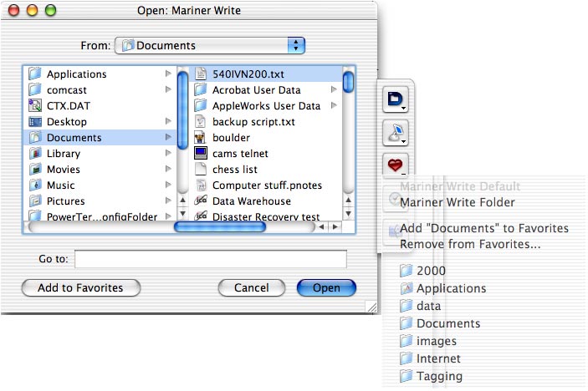
Task: Click the Desktop icon in left column
Action: [35, 121]
